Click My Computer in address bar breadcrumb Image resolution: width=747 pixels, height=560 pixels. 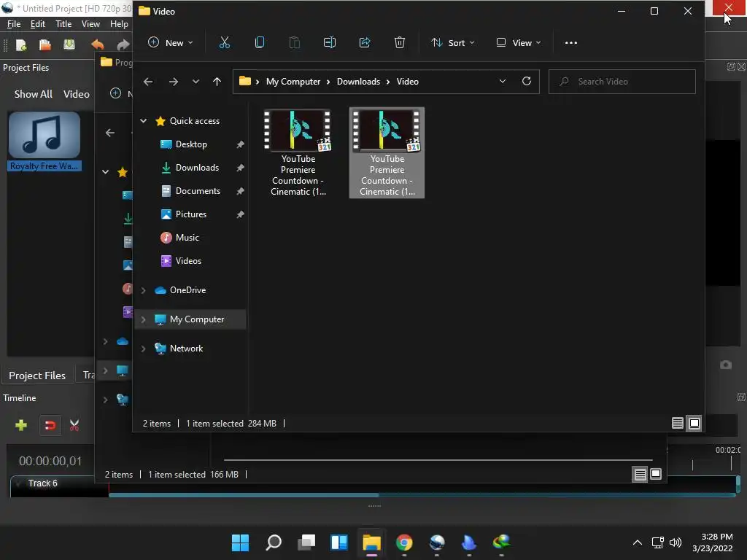[x=293, y=82]
